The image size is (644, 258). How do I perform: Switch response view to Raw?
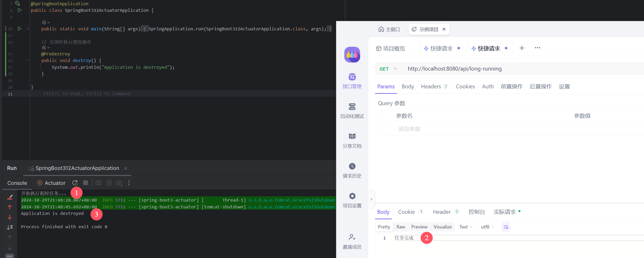click(401, 227)
